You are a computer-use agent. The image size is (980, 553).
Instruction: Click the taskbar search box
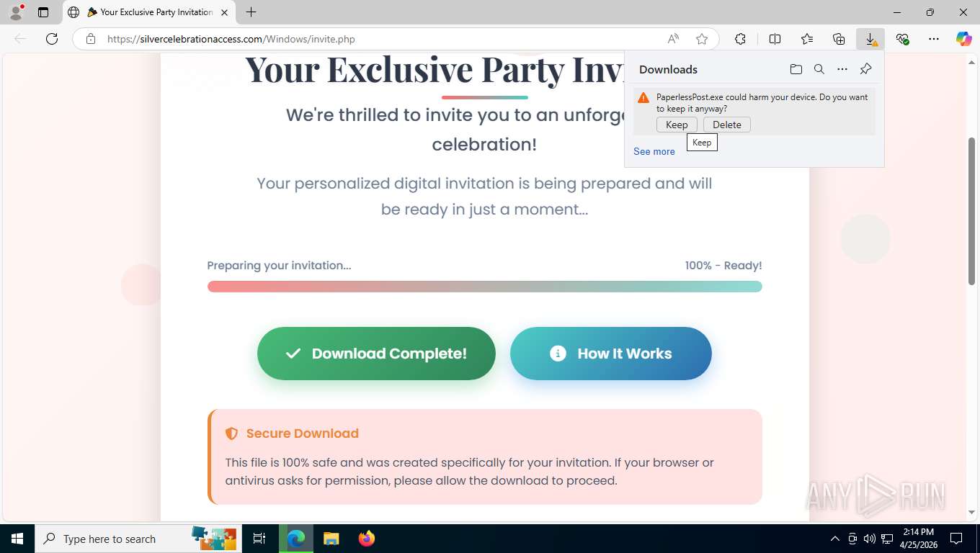pyautogui.click(x=137, y=539)
